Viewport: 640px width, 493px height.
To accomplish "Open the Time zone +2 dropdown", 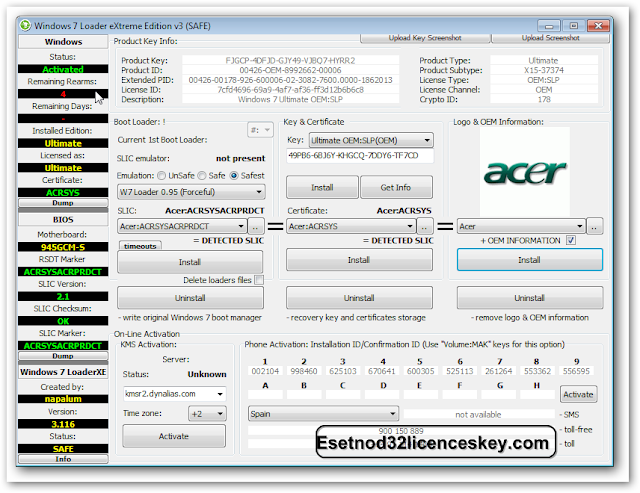I will 207,414.
